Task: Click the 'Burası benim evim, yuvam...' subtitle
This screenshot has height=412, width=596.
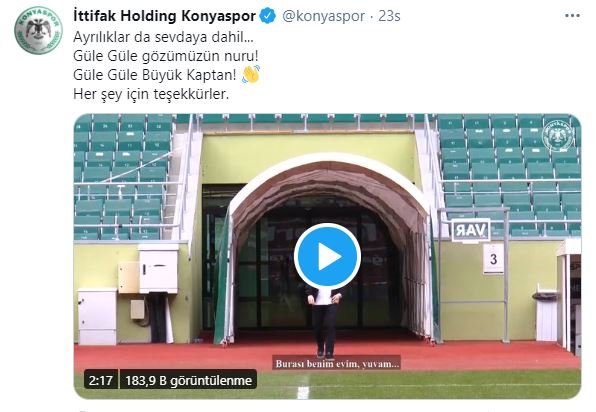Action: click(337, 364)
